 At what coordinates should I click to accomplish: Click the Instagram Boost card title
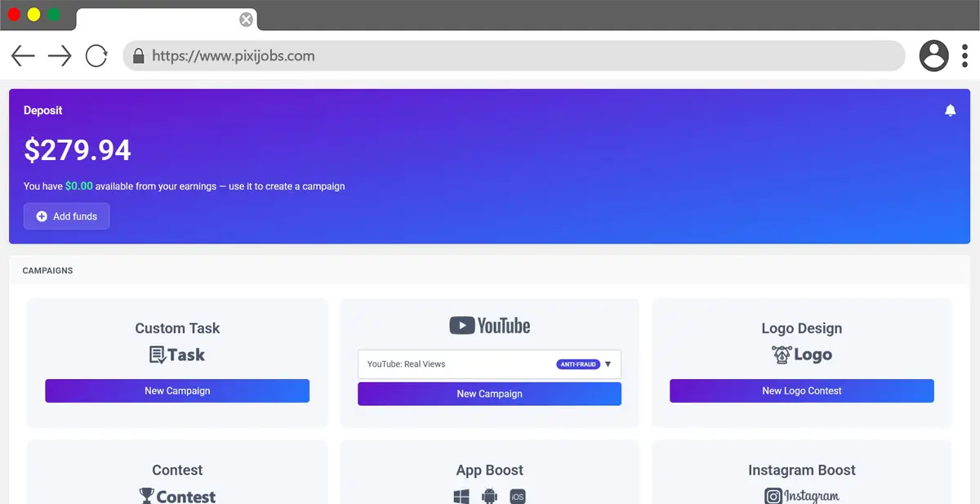pyautogui.click(x=802, y=471)
